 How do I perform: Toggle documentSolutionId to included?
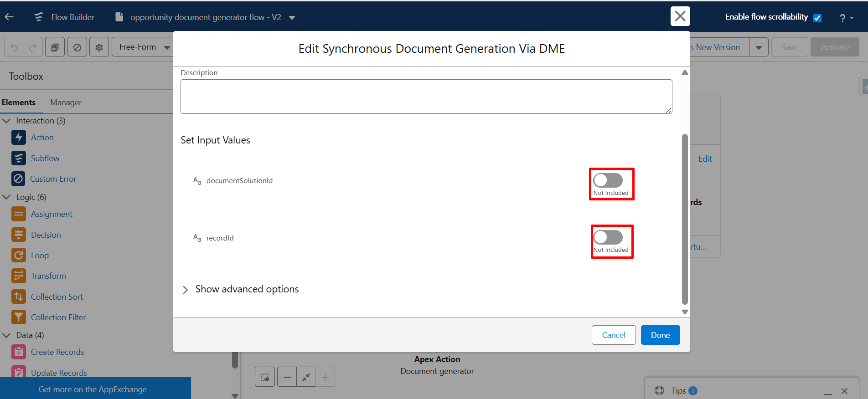tap(608, 180)
